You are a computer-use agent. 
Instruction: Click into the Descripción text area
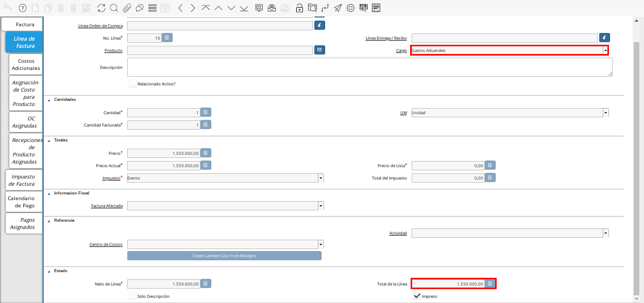click(369, 67)
